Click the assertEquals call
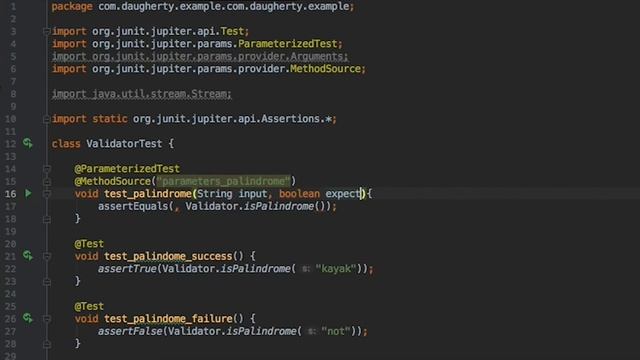Image resolution: width=640 pixels, height=360 pixels. pyautogui.click(x=133, y=206)
